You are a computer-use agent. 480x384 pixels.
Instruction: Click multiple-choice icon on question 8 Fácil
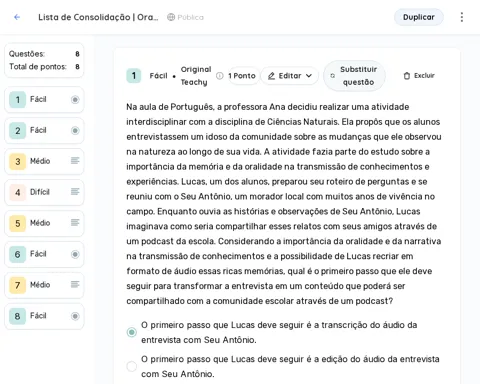(x=75, y=316)
